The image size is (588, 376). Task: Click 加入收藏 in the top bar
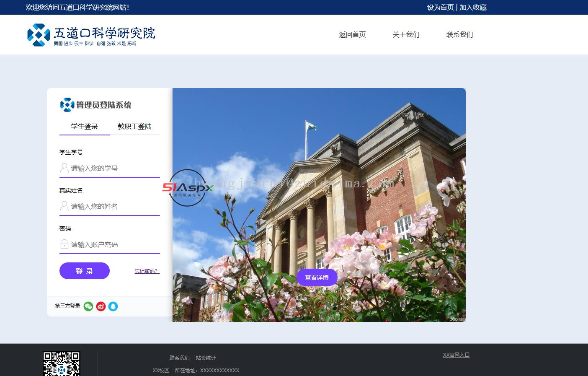473,8
